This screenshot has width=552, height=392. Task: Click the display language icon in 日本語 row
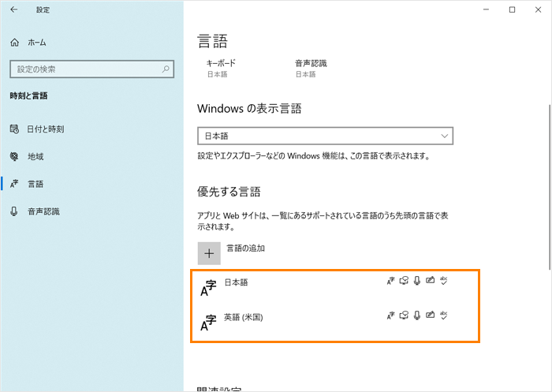pyautogui.click(x=391, y=281)
